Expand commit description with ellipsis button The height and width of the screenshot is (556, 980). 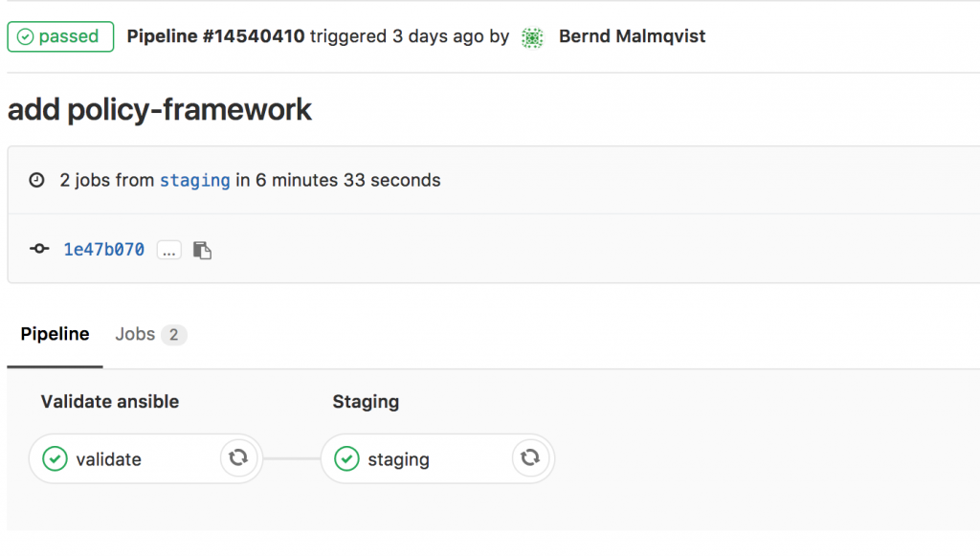(168, 250)
